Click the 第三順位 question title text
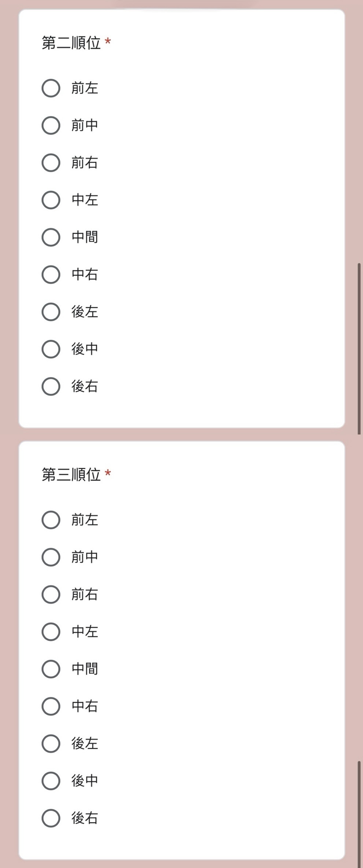Viewport: 363px width, 868px height. pyautogui.click(x=71, y=475)
